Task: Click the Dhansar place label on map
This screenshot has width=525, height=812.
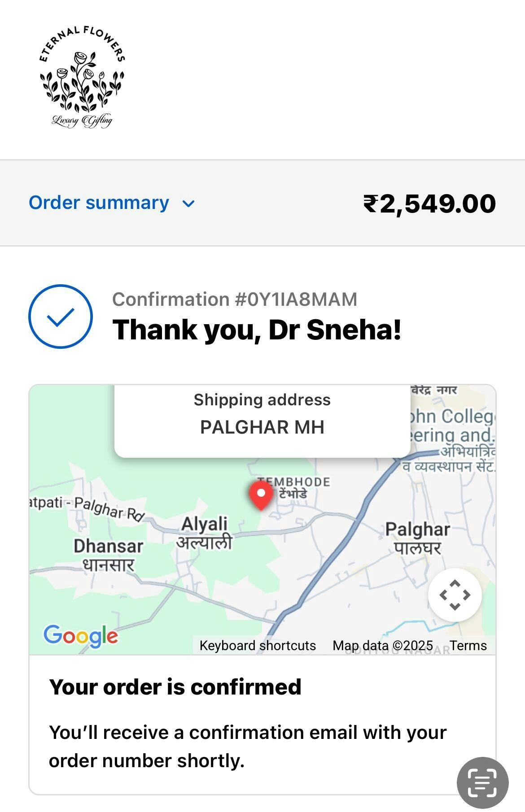Action: [x=109, y=555]
